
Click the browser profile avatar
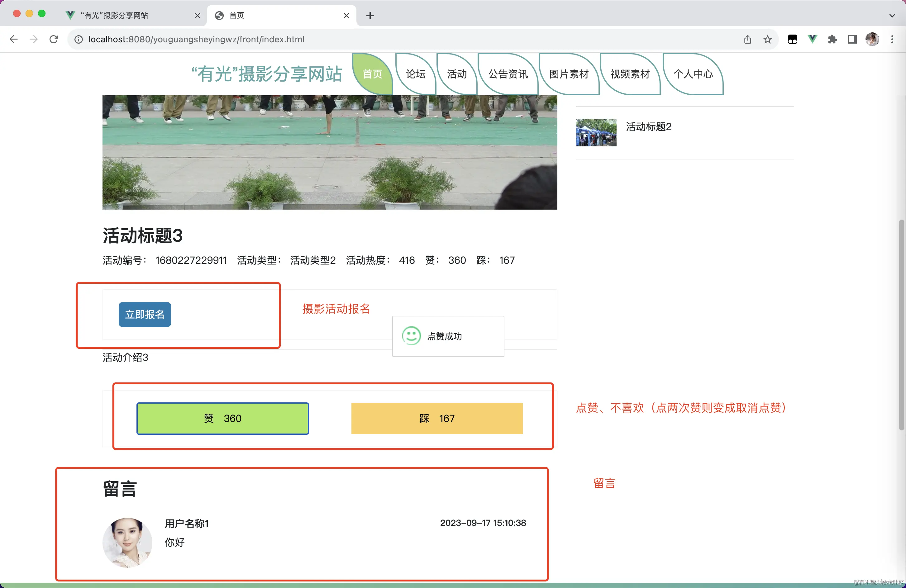coord(872,39)
